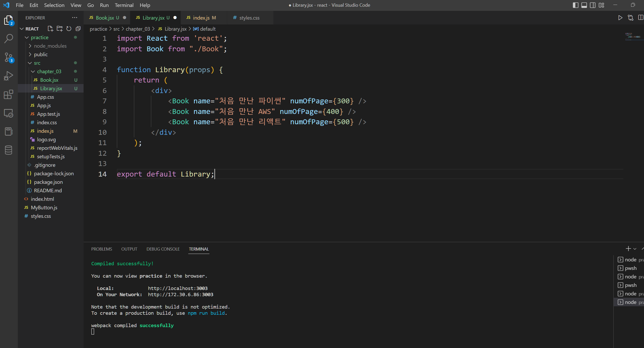Open the Help menu
Screen dimensions: 644x348
(145, 5)
